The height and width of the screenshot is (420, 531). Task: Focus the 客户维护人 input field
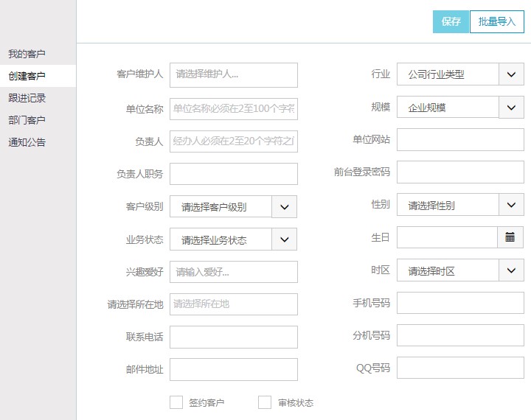click(x=234, y=75)
